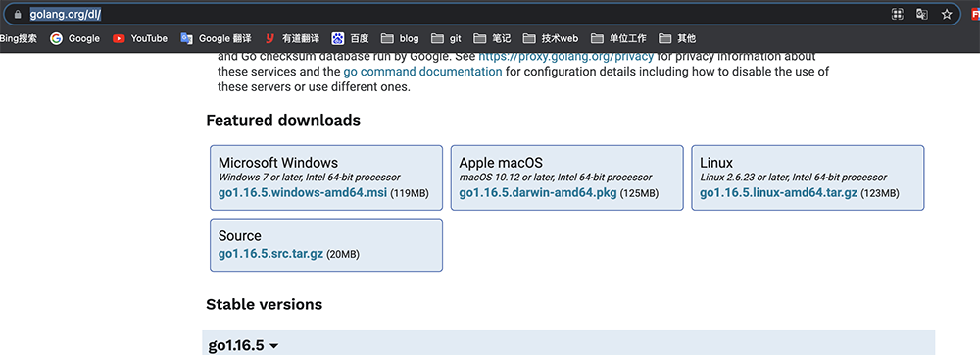Image resolution: width=980 pixels, height=355 pixels.
Task: Open the 笔记 bookmarks folder
Action: pos(492,39)
